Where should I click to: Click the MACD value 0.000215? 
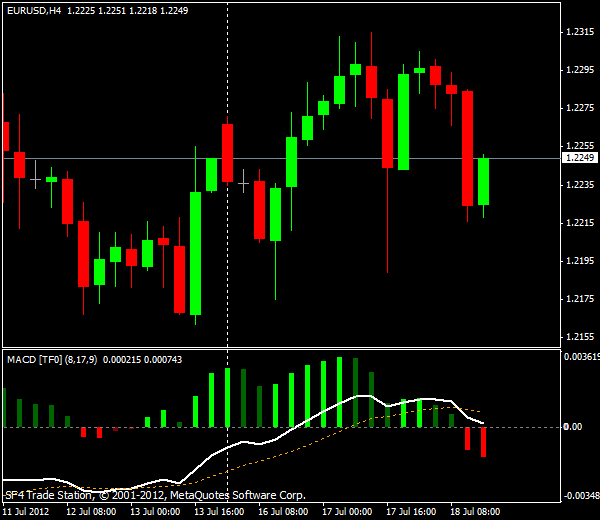[122, 360]
